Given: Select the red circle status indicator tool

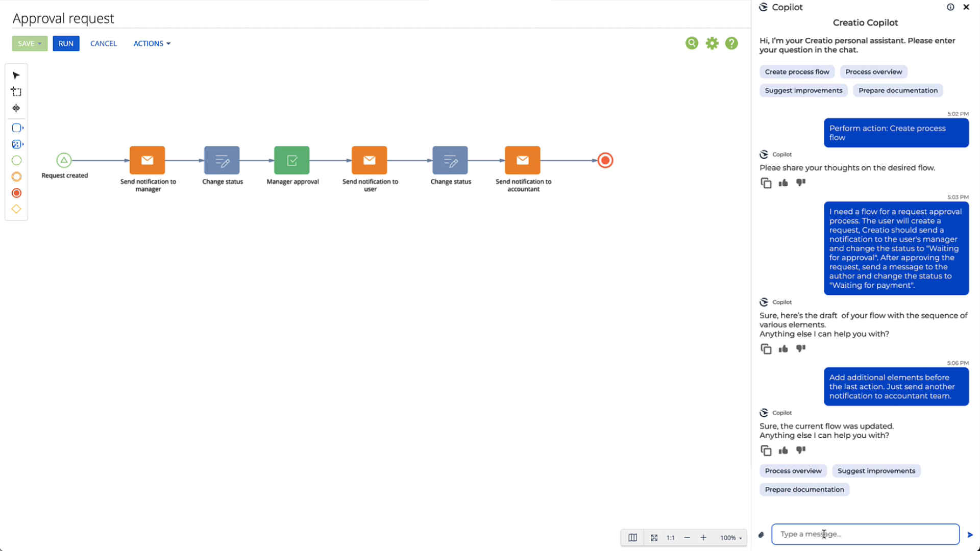Looking at the screenshot, I should 16,193.
